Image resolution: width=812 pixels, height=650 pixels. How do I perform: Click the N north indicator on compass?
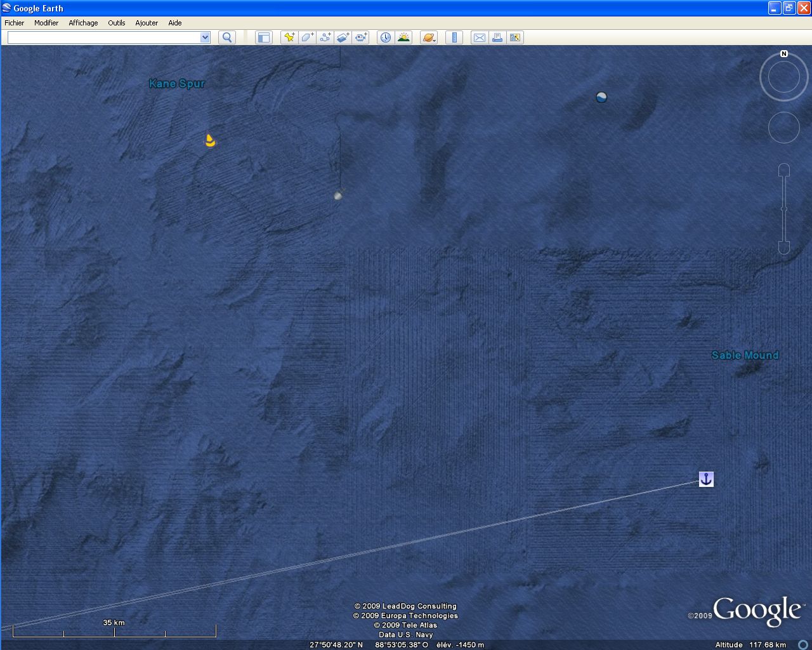(x=784, y=54)
